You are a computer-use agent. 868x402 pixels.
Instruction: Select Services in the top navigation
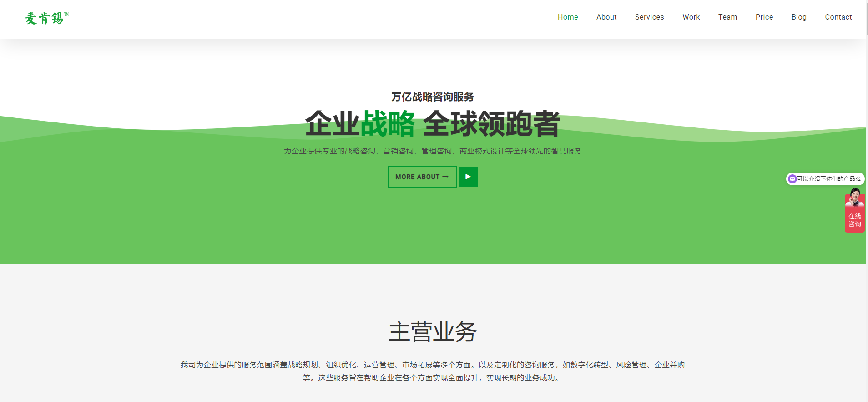[x=649, y=17]
